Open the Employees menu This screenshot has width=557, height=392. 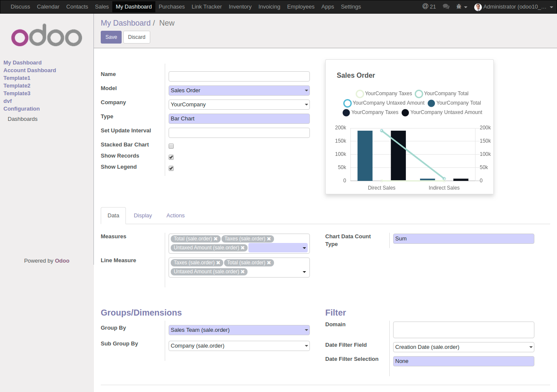(x=301, y=6)
